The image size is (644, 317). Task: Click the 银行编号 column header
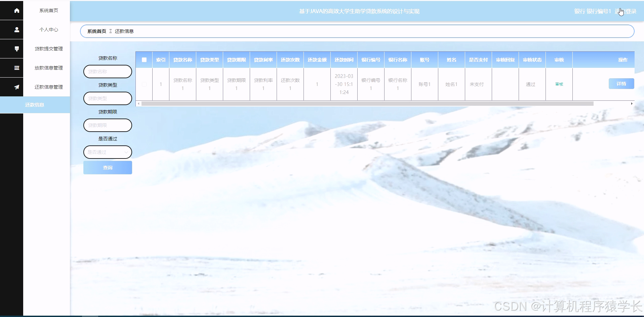(x=371, y=60)
